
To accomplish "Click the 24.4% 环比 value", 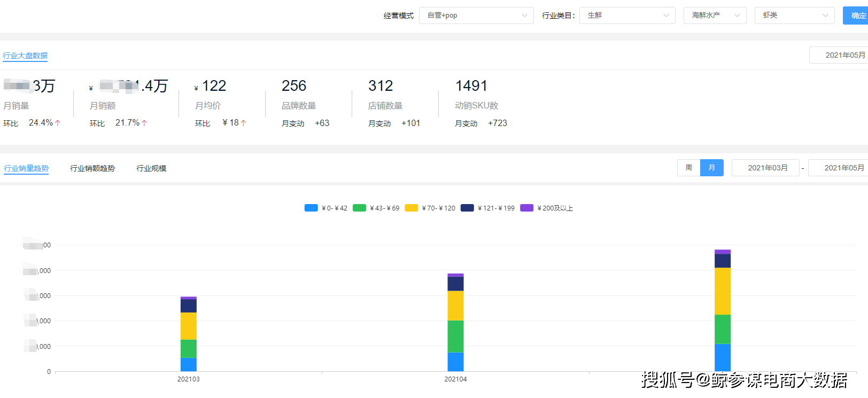I will click(41, 123).
